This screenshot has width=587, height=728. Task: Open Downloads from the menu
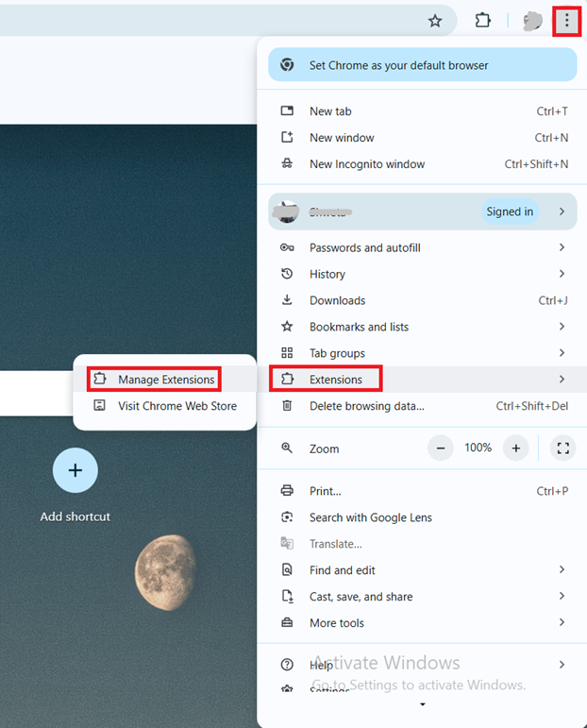(x=337, y=300)
